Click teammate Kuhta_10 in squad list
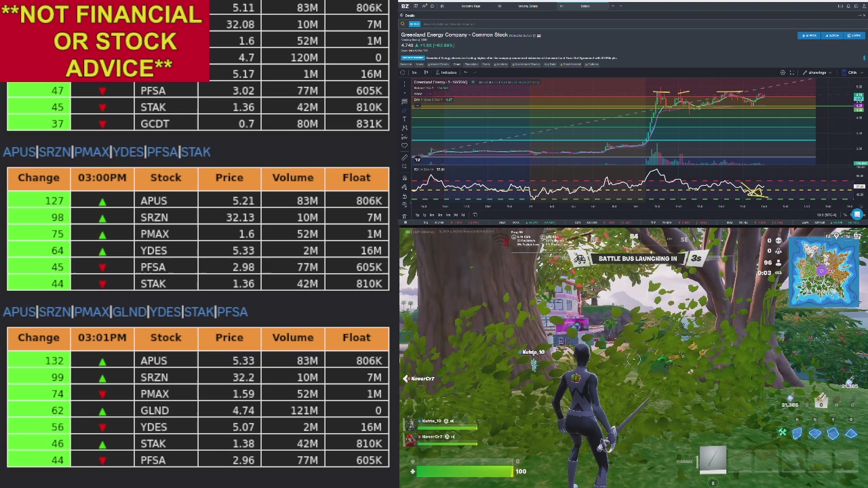The width and height of the screenshot is (868, 488). pos(431,422)
